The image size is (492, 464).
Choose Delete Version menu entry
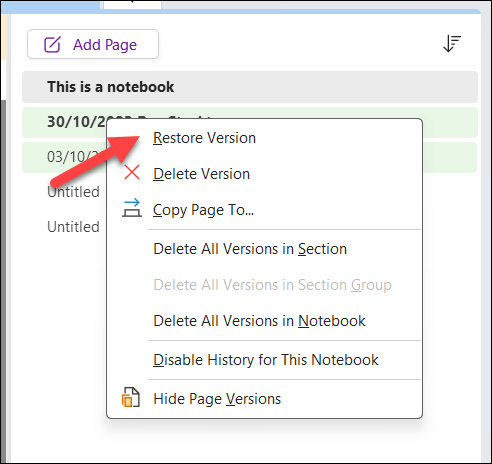[x=264, y=174]
